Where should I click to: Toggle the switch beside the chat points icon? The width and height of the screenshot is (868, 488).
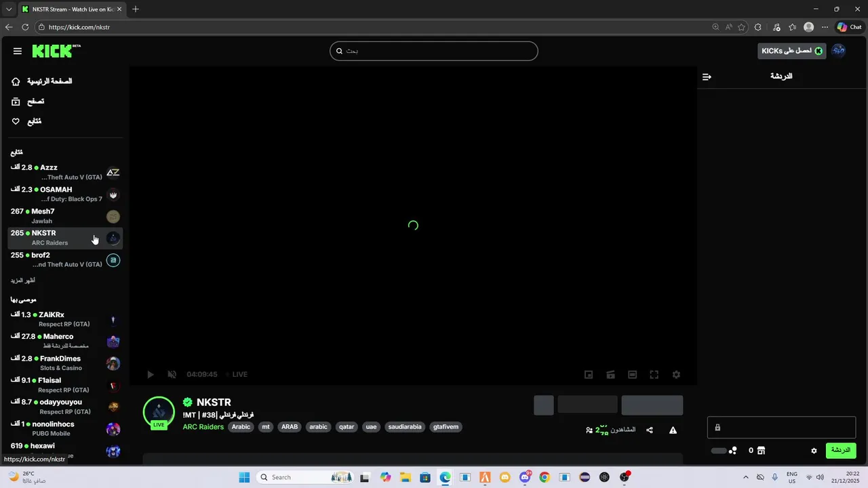click(719, 451)
